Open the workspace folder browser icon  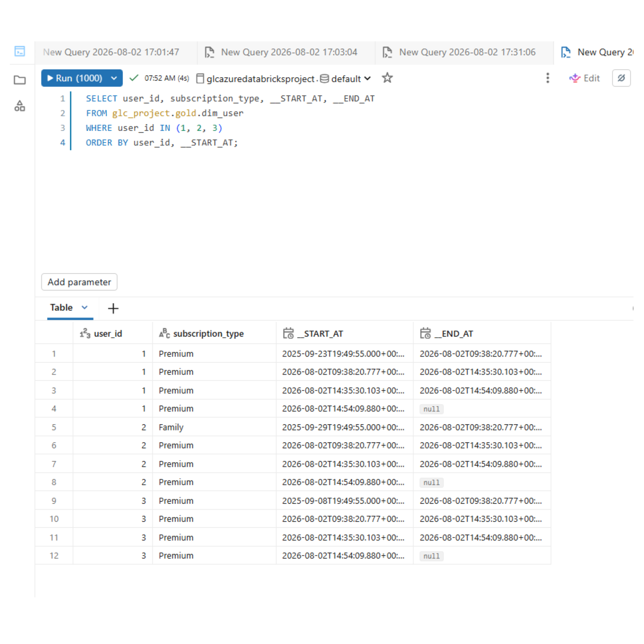point(20,80)
